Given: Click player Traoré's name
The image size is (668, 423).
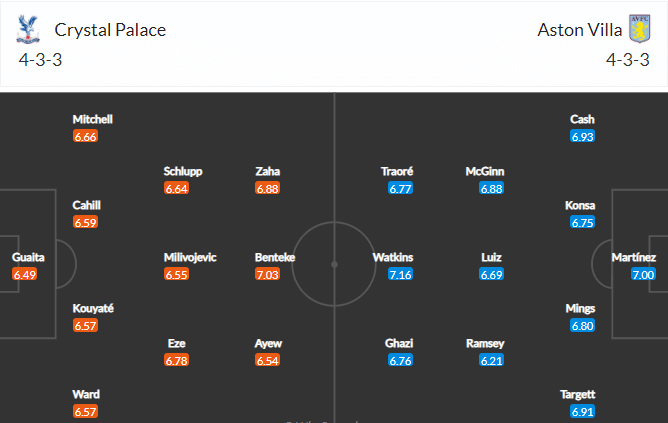Looking at the screenshot, I should click(x=397, y=171).
